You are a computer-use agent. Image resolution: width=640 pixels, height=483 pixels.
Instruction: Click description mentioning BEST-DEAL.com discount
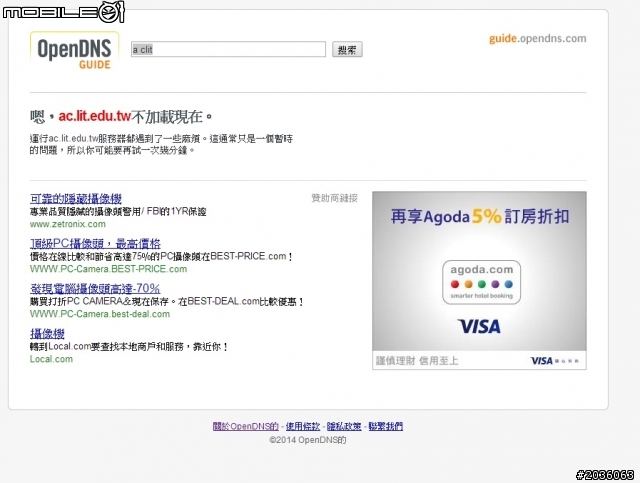pyautogui.click(x=167, y=302)
